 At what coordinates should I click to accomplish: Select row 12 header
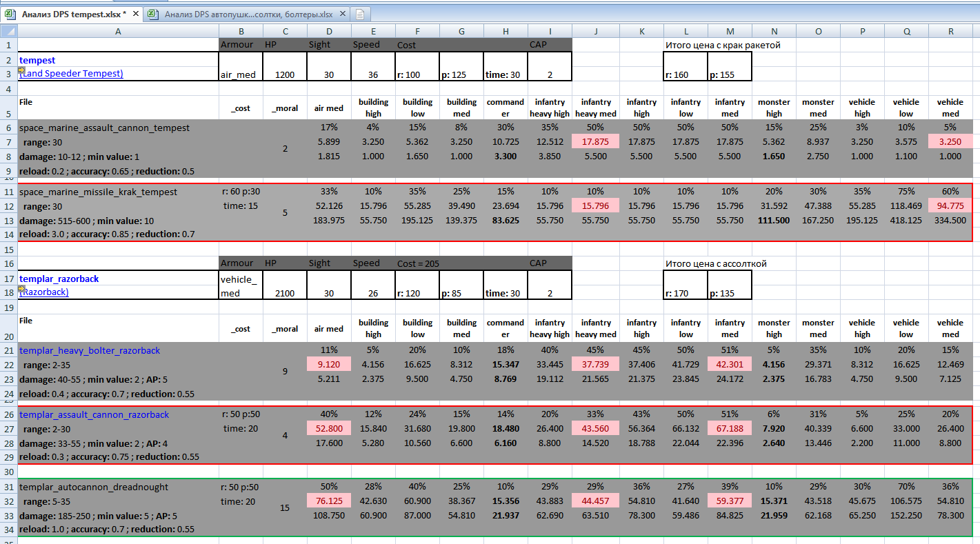click(x=8, y=206)
